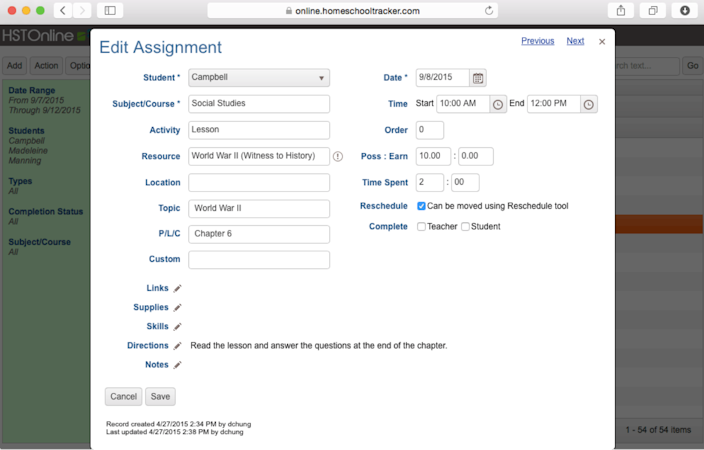
Task: Click the empty Location field
Action: (x=259, y=183)
